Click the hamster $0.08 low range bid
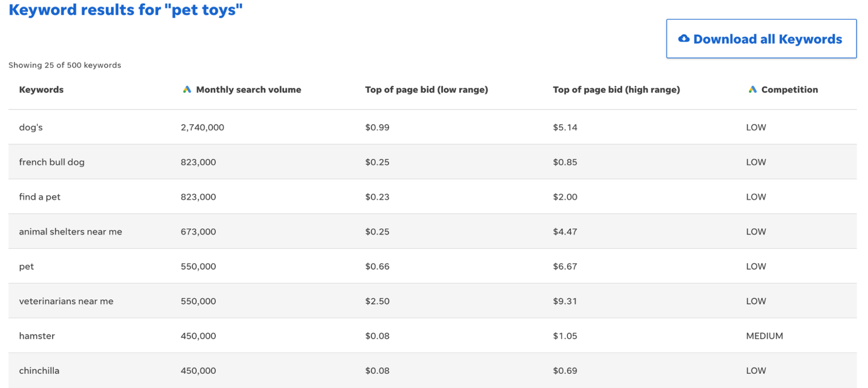This screenshot has width=868, height=388. (x=377, y=336)
